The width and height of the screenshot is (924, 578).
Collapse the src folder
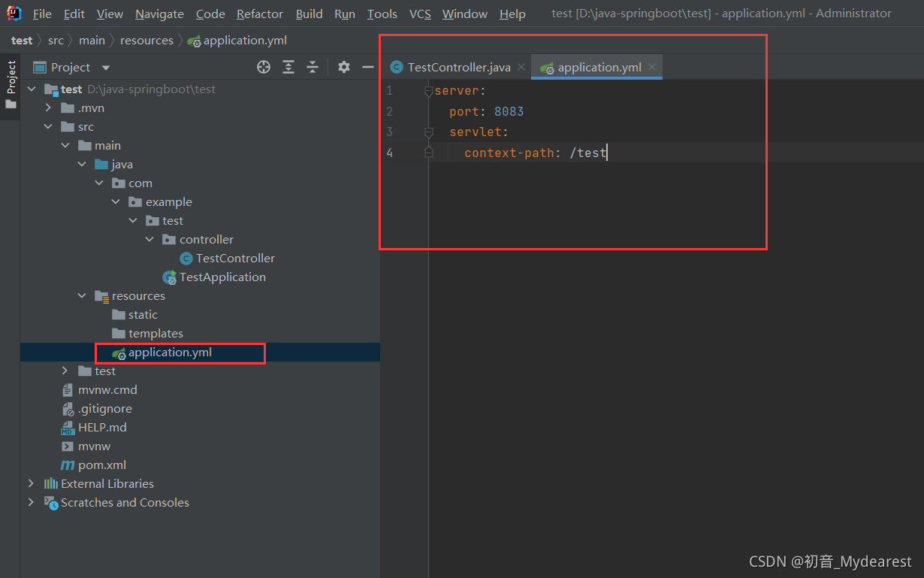(48, 127)
